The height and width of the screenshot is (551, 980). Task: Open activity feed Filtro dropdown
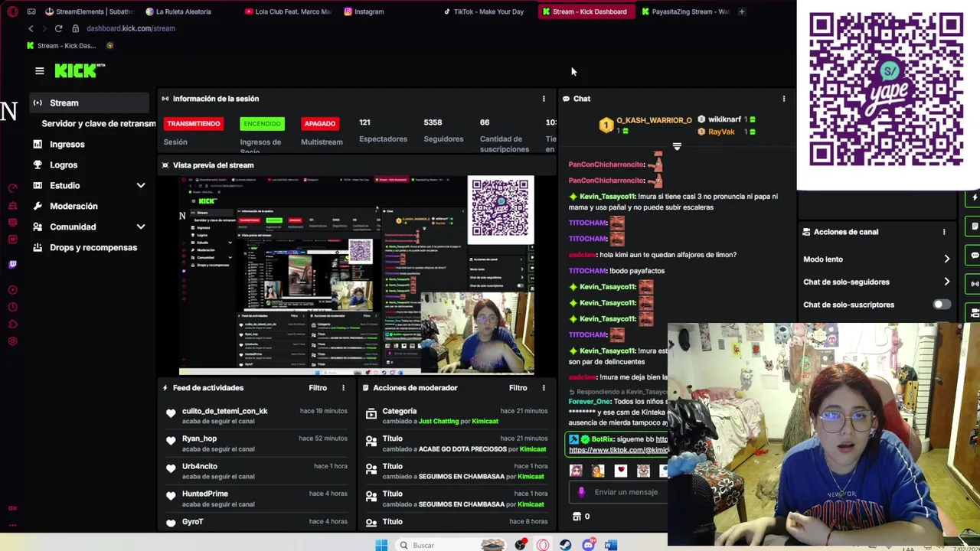[318, 388]
